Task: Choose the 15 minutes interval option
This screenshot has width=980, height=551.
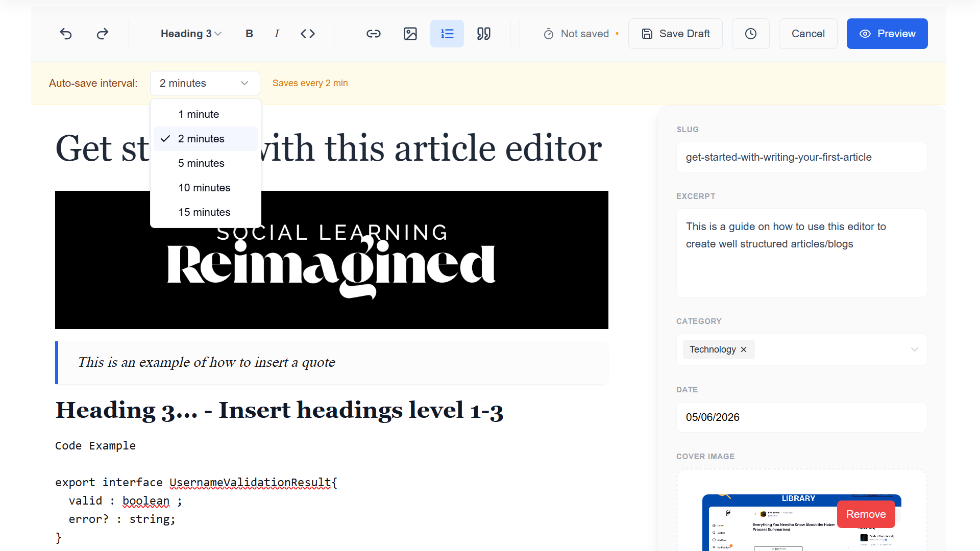Action: [206, 212]
